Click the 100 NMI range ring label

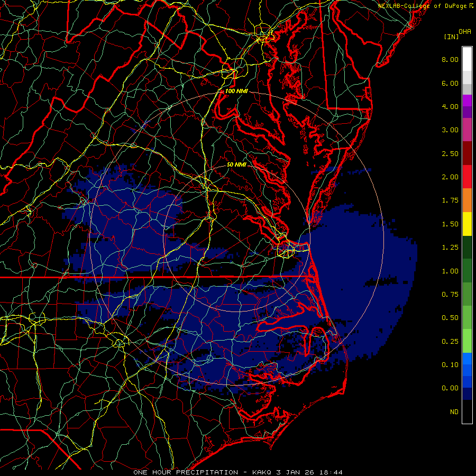(x=236, y=91)
